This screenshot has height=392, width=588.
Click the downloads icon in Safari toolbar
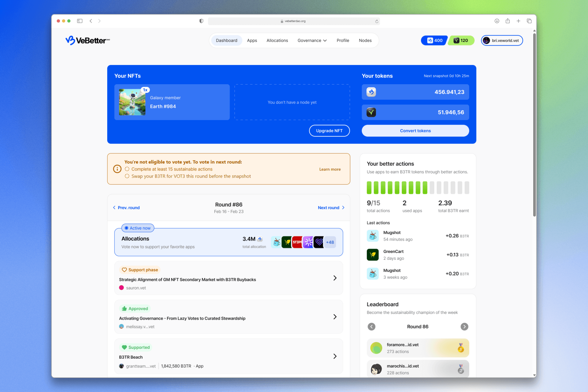click(x=497, y=21)
